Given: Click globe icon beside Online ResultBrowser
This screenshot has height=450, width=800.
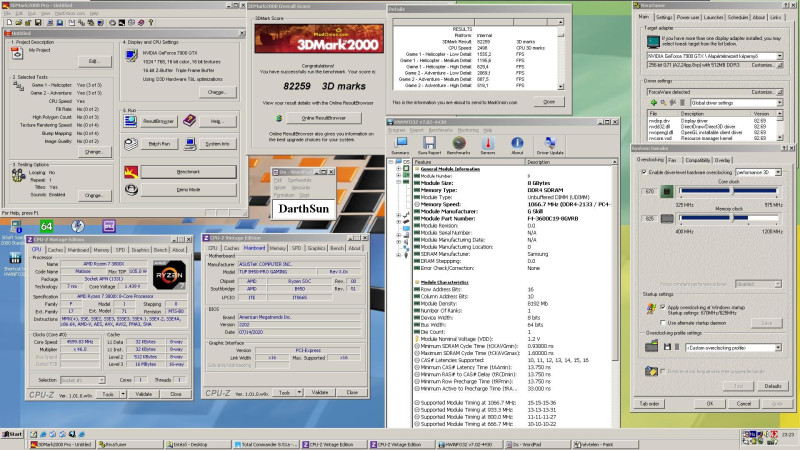Looking at the screenshot, I should 279,118.
